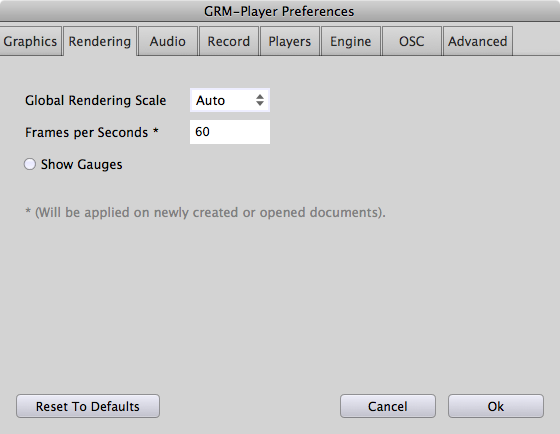Click the GRM-Player Preferences title bar
The width and height of the screenshot is (560, 434).
[279, 11]
